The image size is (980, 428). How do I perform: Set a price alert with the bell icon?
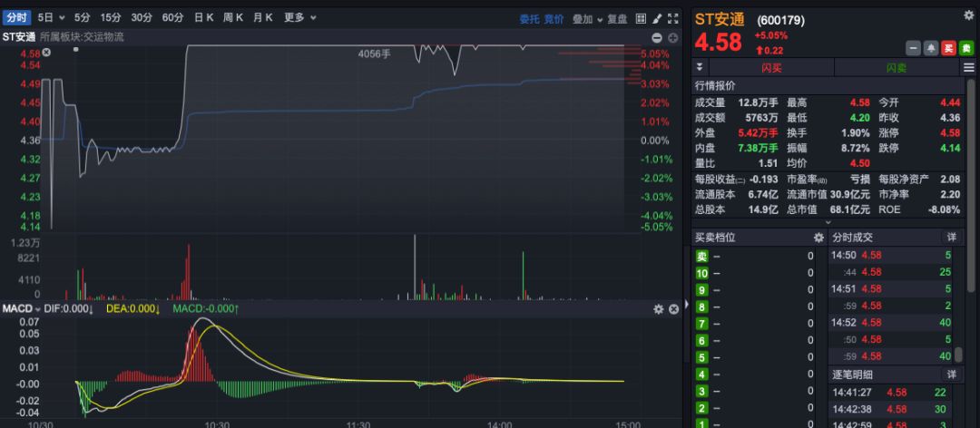point(931,49)
